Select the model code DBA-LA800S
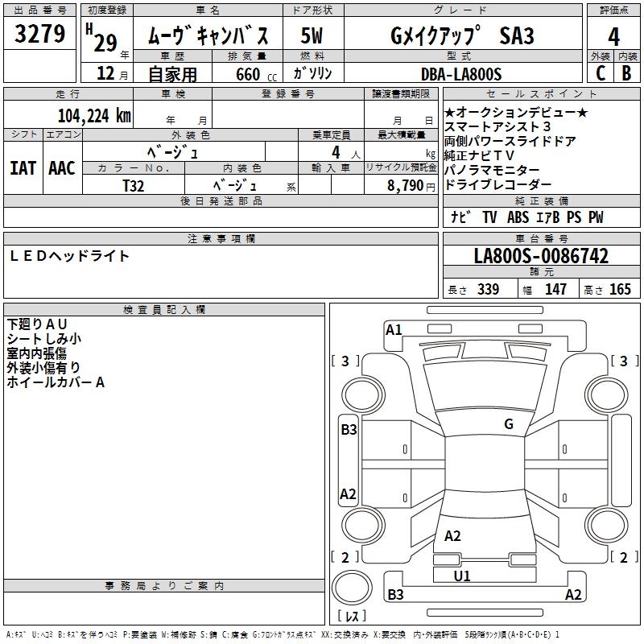Viewport: 644px width, 644px height. click(x=460, y=74)
